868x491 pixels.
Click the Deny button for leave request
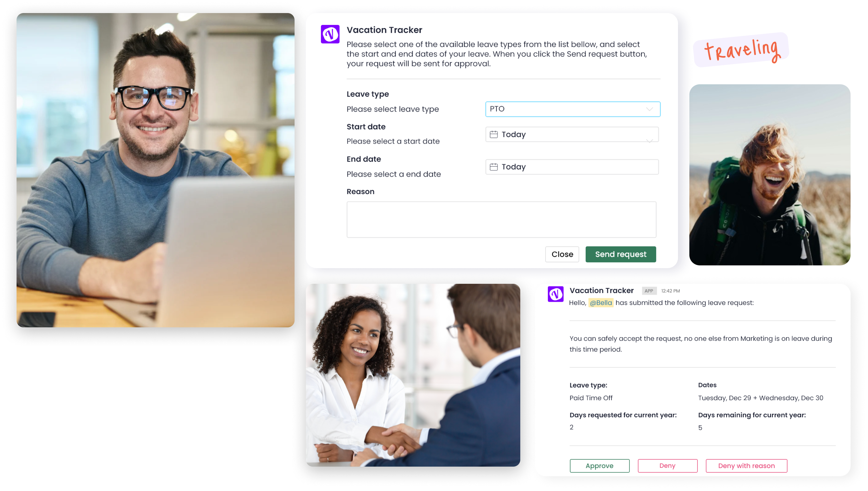668,465
